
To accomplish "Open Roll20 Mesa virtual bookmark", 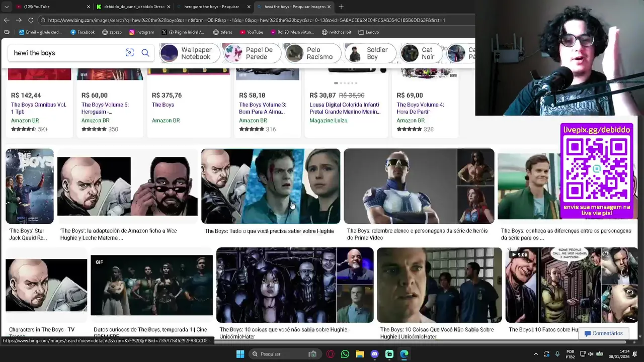I will [x=292, y=32].
